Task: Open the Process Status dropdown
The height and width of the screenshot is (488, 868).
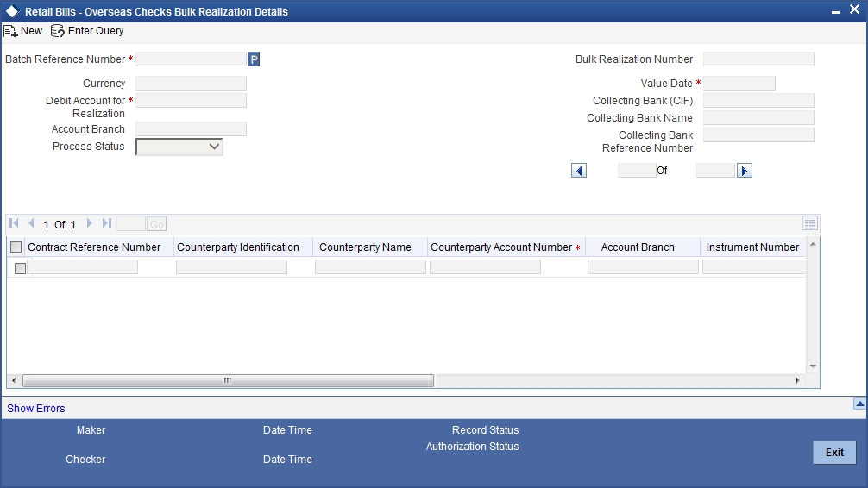Action: [x=179, y=147]
